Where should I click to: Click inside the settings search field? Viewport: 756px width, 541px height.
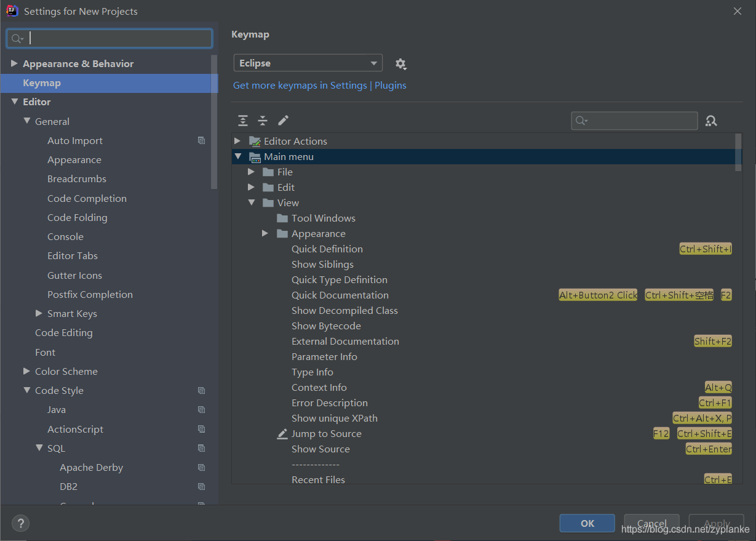[x=109, y=38]
